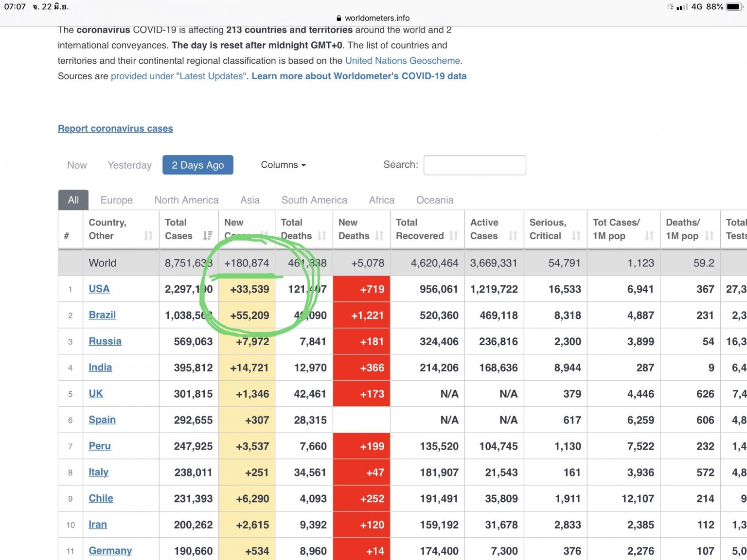Open the Report coronavirus cases link

pyautogui.click(x=115, y=128)
